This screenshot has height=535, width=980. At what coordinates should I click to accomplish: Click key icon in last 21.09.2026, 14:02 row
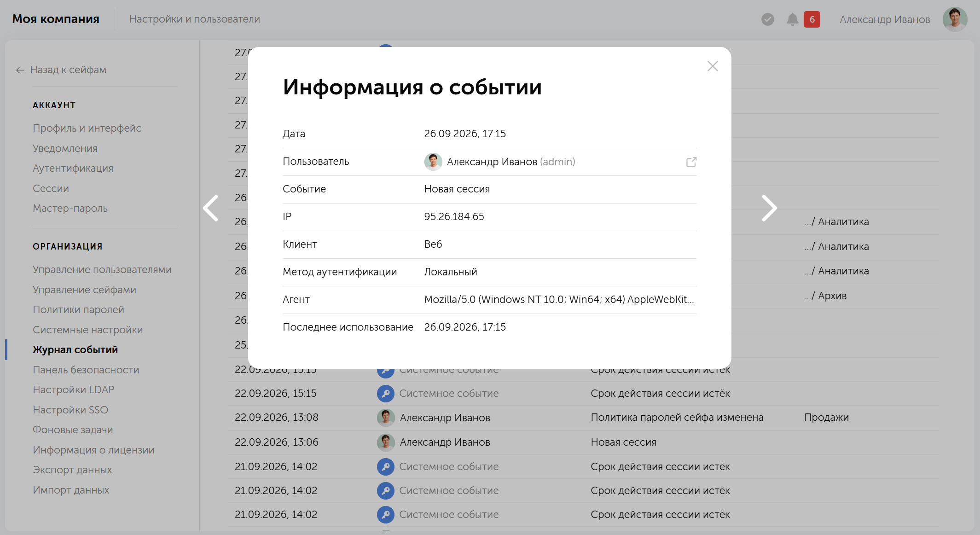386,515
